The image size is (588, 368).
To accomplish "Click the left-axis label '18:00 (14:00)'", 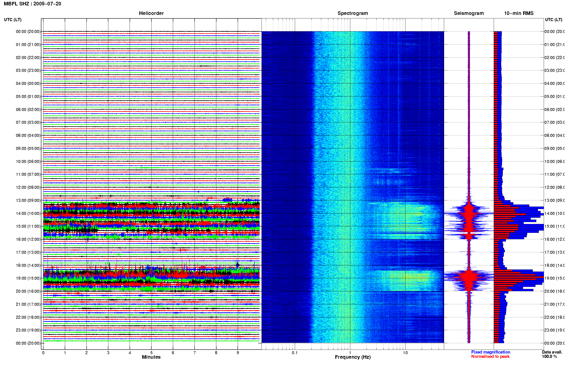I will tap(28, 265).
